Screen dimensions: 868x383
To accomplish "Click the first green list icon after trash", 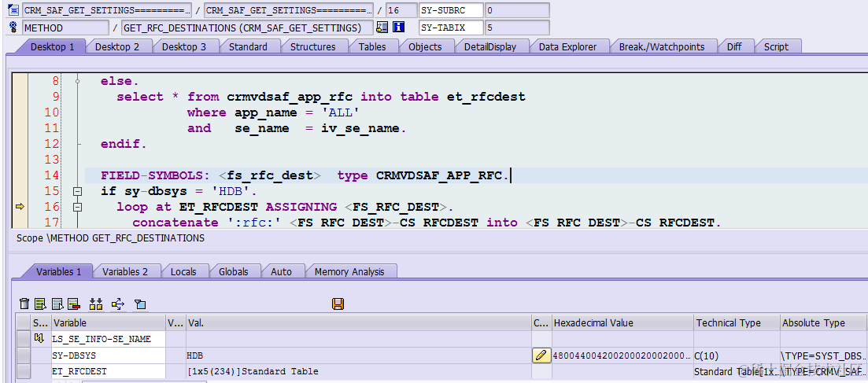I will 40,304.
